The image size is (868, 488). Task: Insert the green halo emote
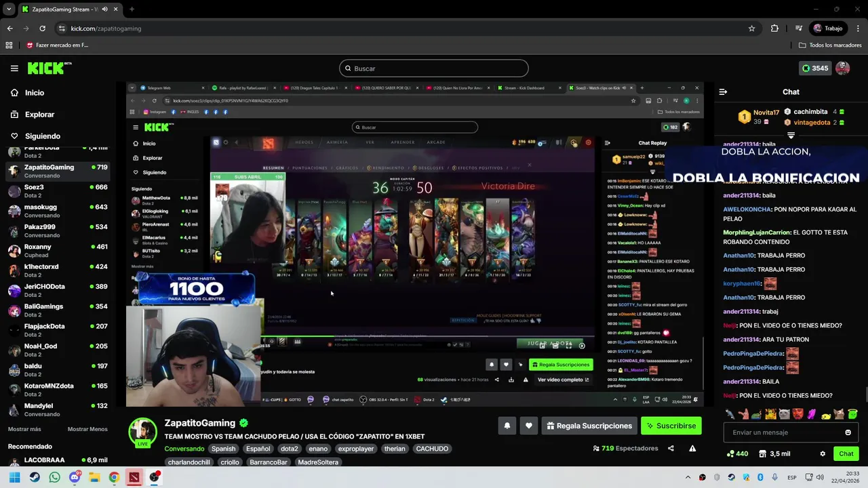point(853,414)
